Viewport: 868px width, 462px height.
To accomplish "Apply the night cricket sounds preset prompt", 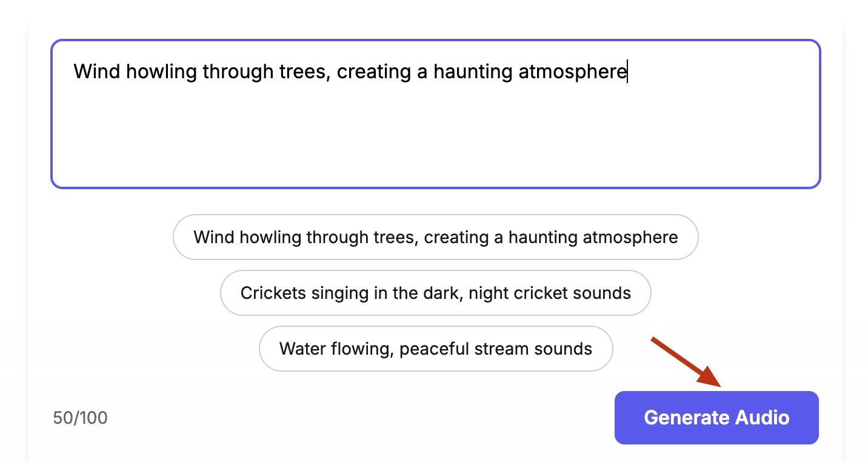I will pyautogui.click(x=435, y=293).
